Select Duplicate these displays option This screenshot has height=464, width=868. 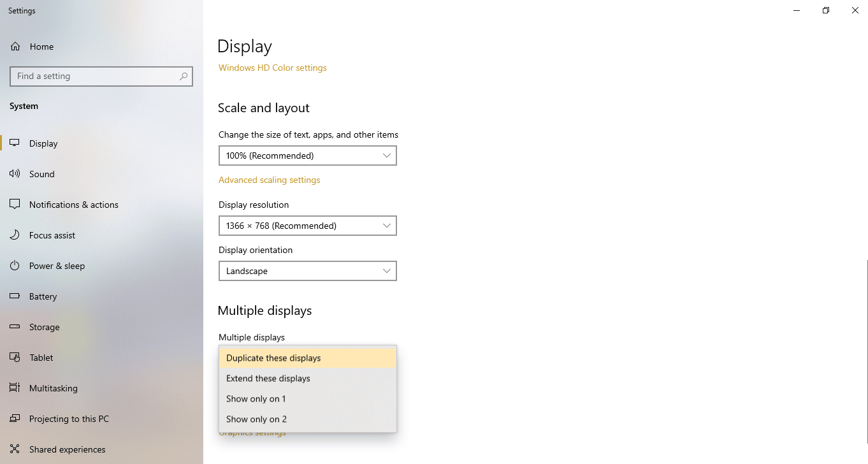click(308, 358)
